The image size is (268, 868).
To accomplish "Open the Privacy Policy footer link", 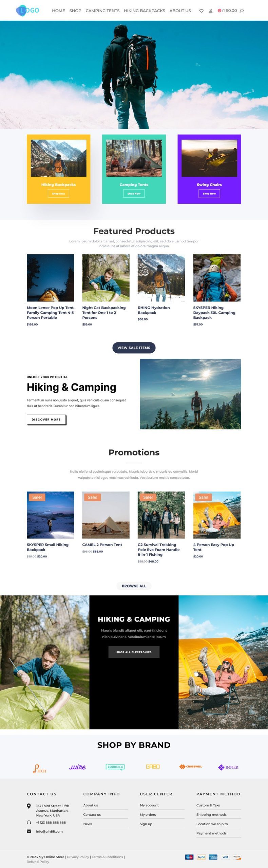I will point(78,857).
